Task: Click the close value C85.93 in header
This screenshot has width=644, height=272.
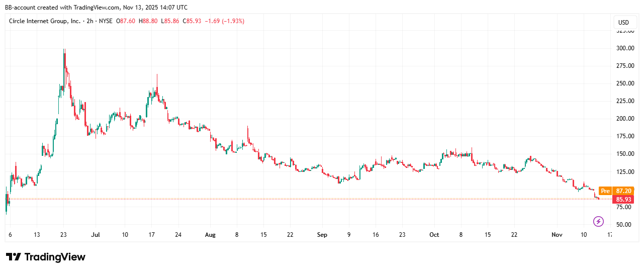Action: coord(192,21)
